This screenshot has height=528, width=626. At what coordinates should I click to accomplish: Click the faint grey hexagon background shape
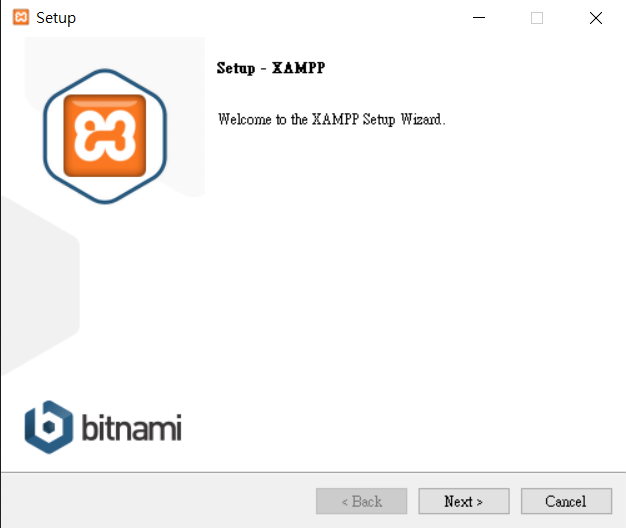(40, 285)
